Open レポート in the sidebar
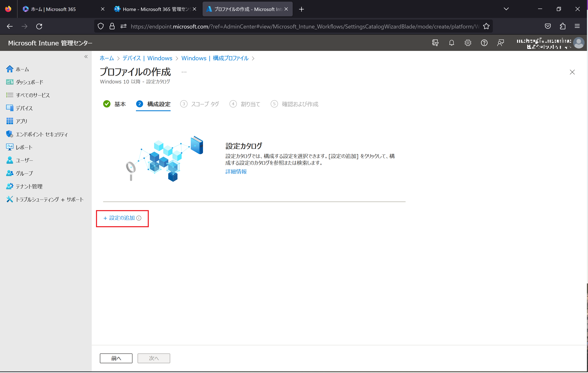Image resolution: width=588 pixels, height=373 pixels. pos(19,147)
